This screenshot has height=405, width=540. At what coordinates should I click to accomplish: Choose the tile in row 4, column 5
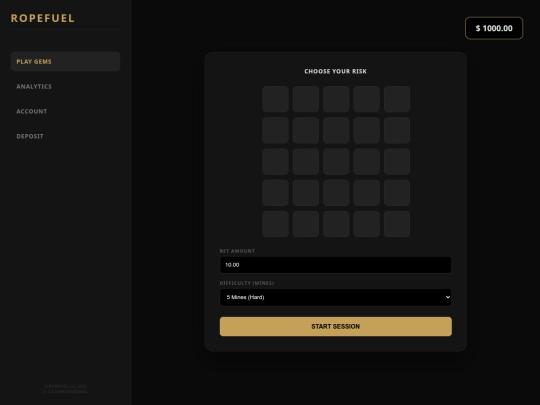[x=397, y=193]
